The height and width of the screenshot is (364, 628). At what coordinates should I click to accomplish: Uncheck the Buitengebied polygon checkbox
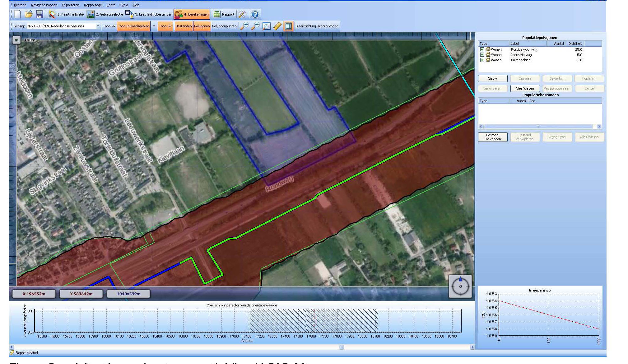[482, 60]
